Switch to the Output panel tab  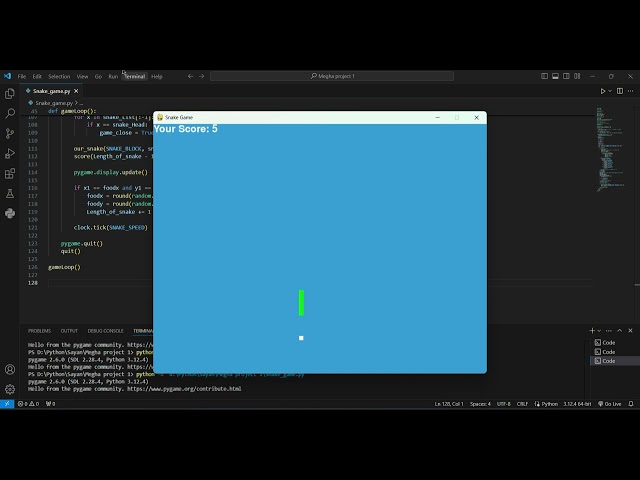(69, 331)
